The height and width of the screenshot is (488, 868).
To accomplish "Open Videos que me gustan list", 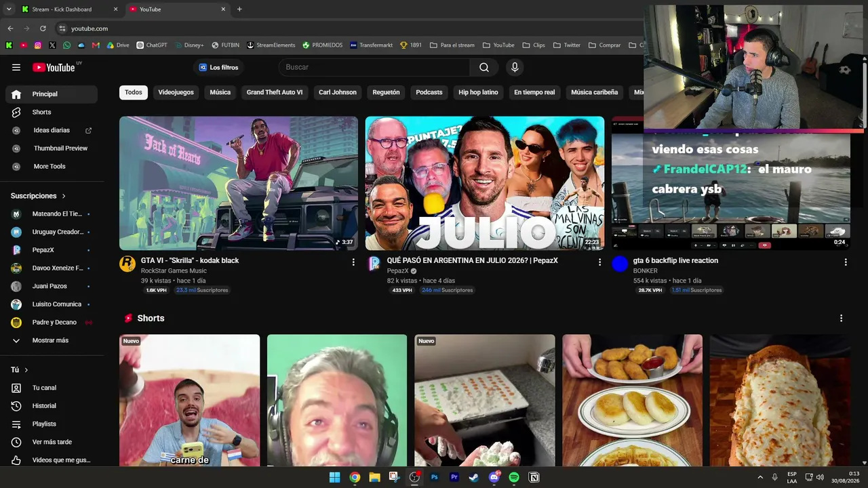I will coord(52,460).
